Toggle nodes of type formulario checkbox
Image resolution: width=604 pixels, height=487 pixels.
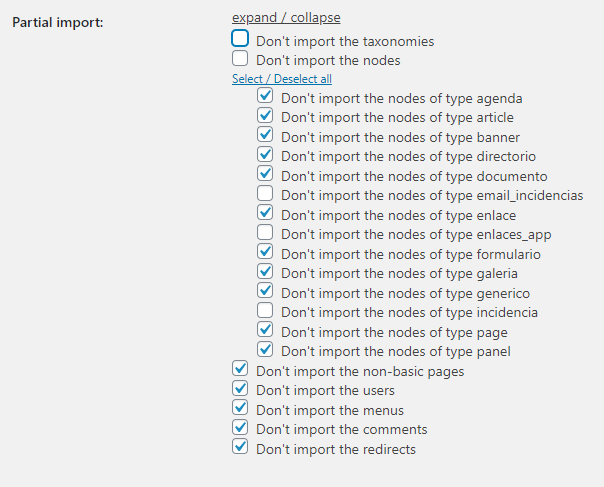[x=265, y=252]
